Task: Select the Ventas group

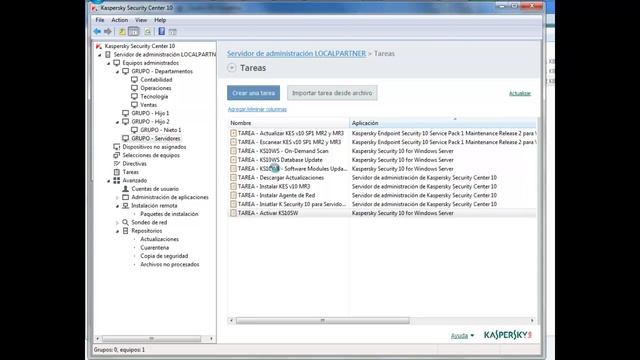Action: pos(149,105)
